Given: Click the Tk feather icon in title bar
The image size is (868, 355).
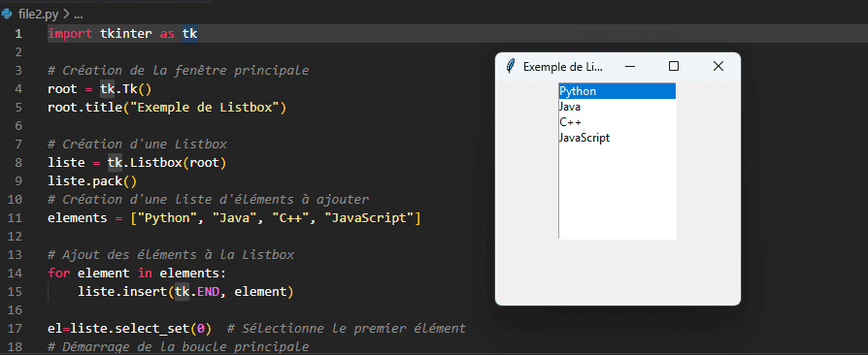Looking at the screenshot, I should (x=511, y=66).
